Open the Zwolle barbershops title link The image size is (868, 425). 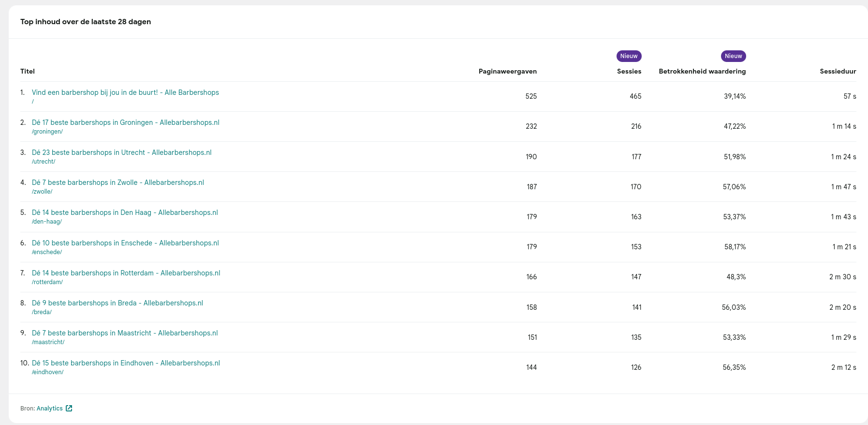[118, 182]
